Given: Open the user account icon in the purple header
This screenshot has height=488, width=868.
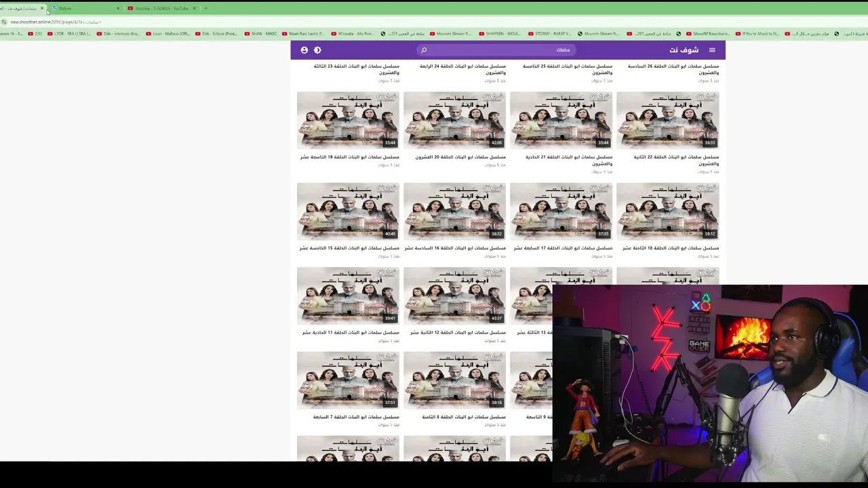Looking at the screenshot, I should coord(304,50).
